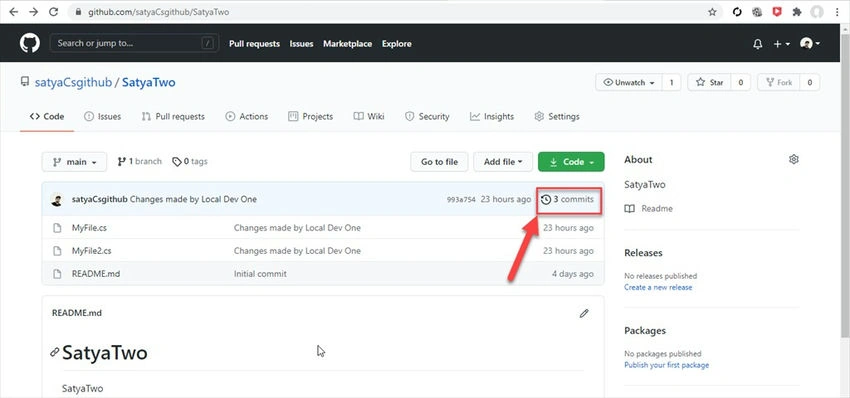
Task: Star this repository
Action: (x=710, y=82)
